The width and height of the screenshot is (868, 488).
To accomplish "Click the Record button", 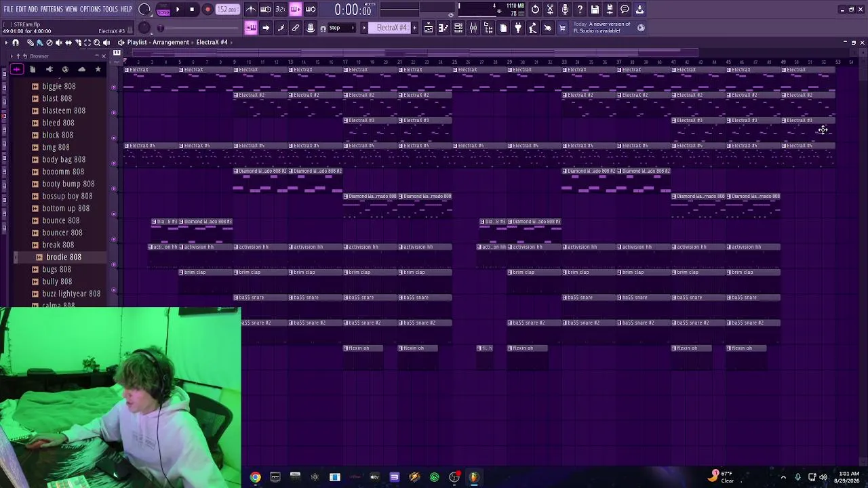I will pyautogui.click(x=208, y=9).
